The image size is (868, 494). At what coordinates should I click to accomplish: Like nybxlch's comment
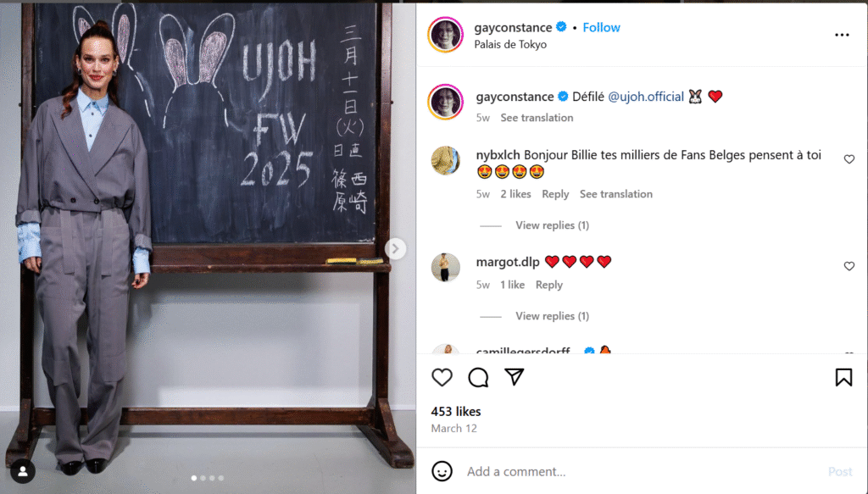849,159
